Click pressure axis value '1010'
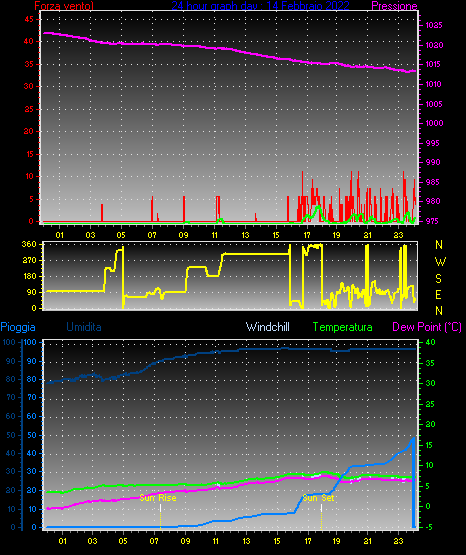Viewport: 466px width, 555px height. click(x=433, y=84)
